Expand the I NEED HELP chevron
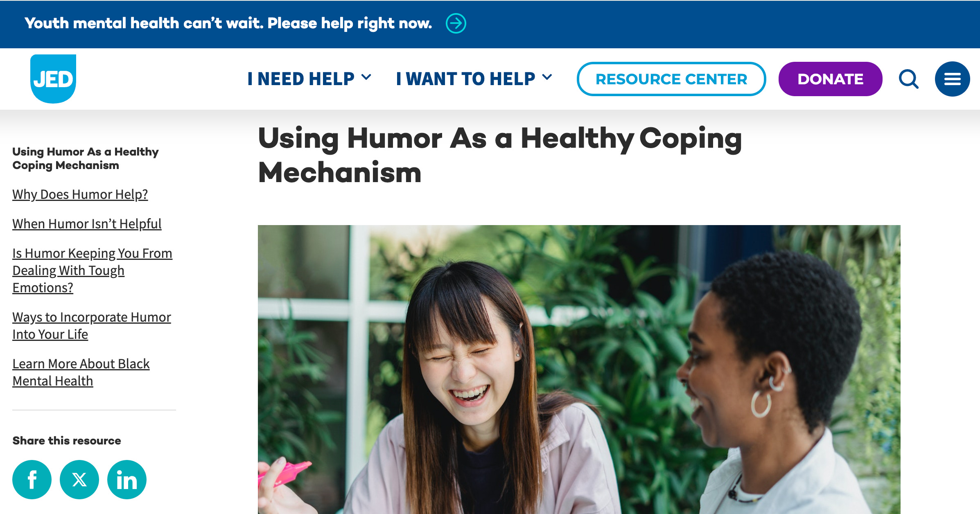 pos(366,77)
